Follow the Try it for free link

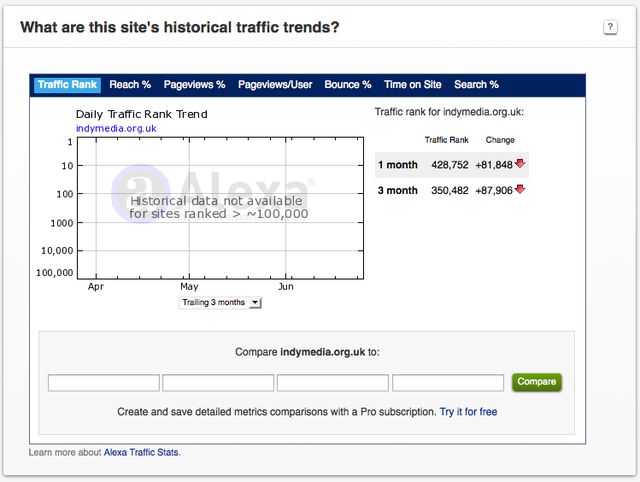(x=468, y=412)
